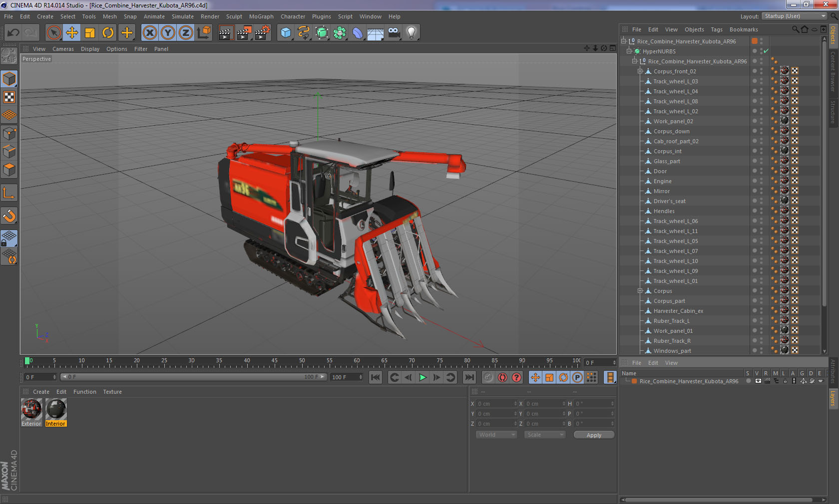Viewport: 839px width, 504px height.
Task: Toggle X-axis lock
Action: (149, 33)
